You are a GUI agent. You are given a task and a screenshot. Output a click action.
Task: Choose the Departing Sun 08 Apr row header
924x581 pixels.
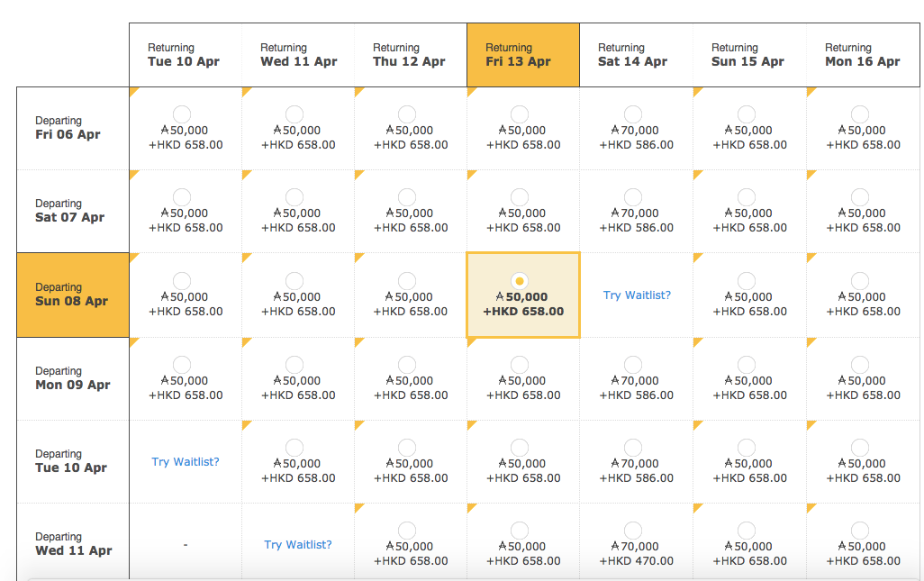pos(72,295)
